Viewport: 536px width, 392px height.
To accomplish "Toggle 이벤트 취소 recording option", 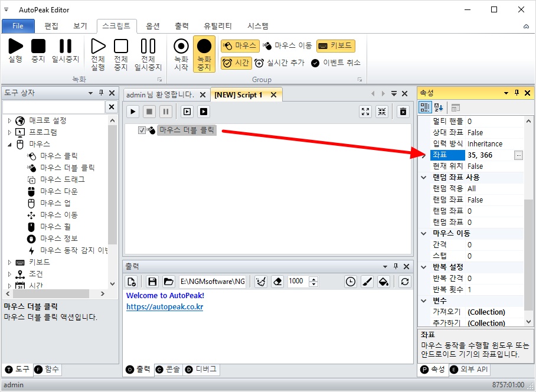I will (x=336, y=63).
